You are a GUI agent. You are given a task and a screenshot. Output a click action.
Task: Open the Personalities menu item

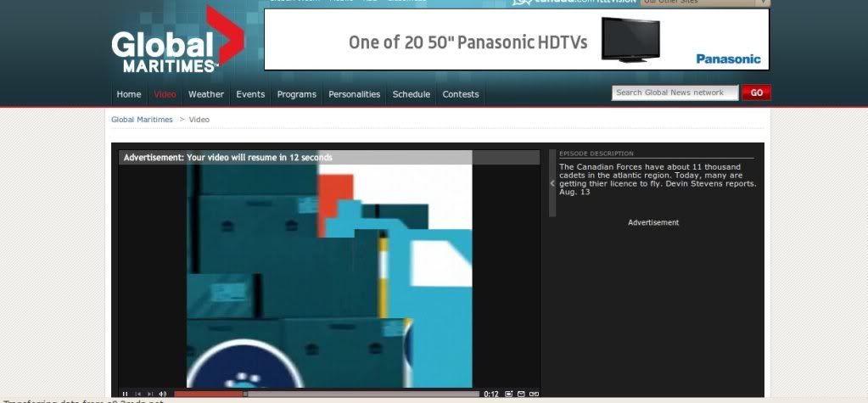[x=355, y=94]
